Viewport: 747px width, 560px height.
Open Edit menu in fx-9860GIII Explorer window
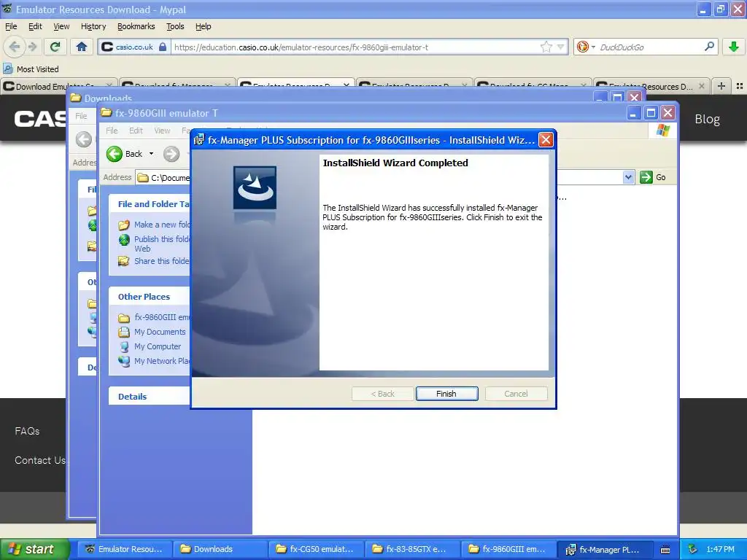pyautogui.click(x=136, y=131)
